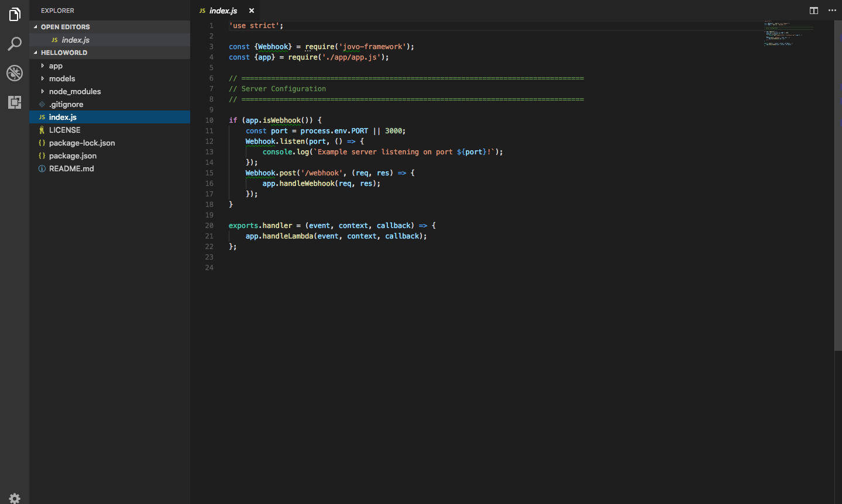Image resolution: width=842 pixels, height=504 pixels.
Task: Open the editor more actions ellipsis
Action: coord(832,11)
